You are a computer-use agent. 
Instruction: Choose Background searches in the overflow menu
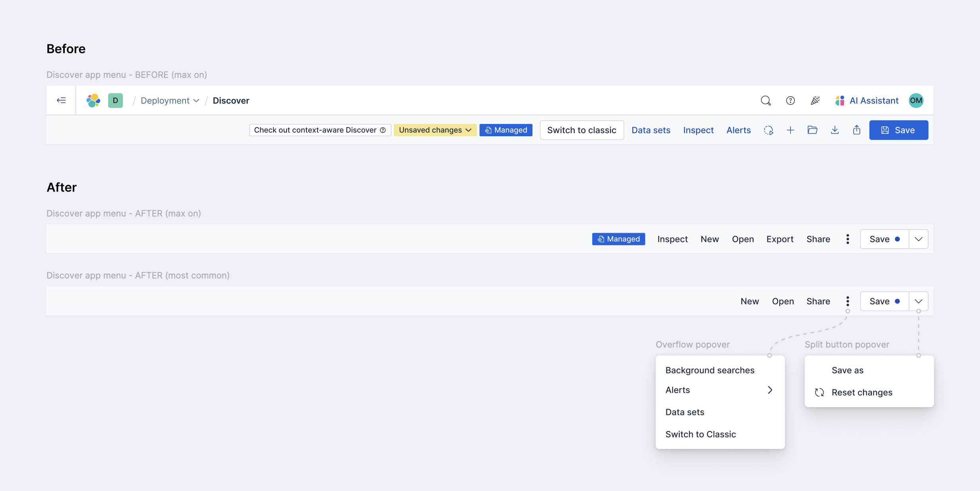[x=709, y=370]
